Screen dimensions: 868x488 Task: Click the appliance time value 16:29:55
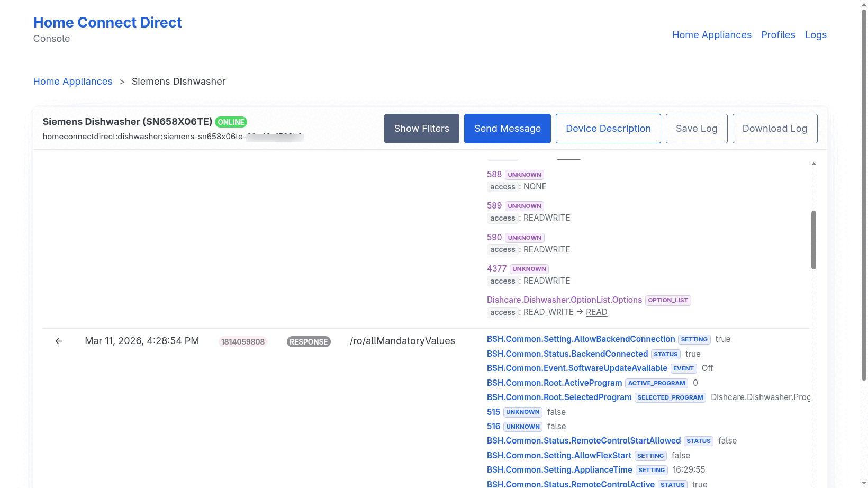pyautogui.click(x=689, y=470)
